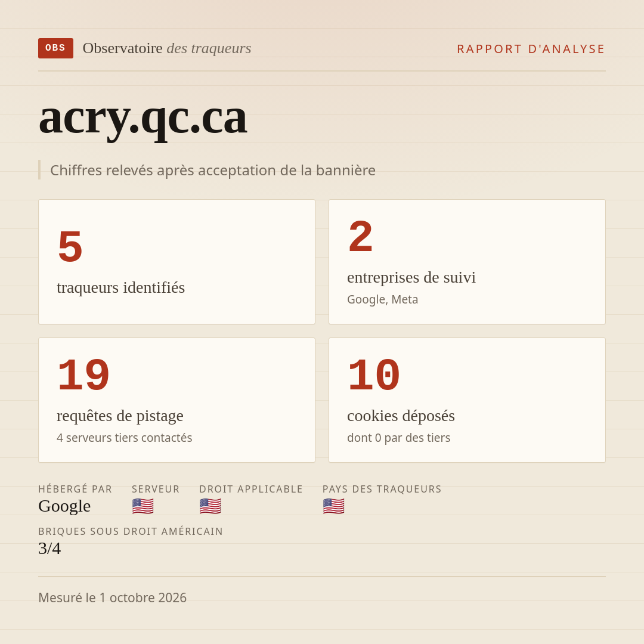Click the 'Google, Meta' company list
Screen dimensions: 644x644
click(382, 299)
